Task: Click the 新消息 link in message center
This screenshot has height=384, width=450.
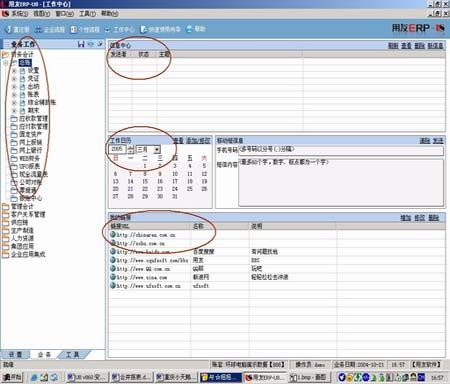Action: 435,46
